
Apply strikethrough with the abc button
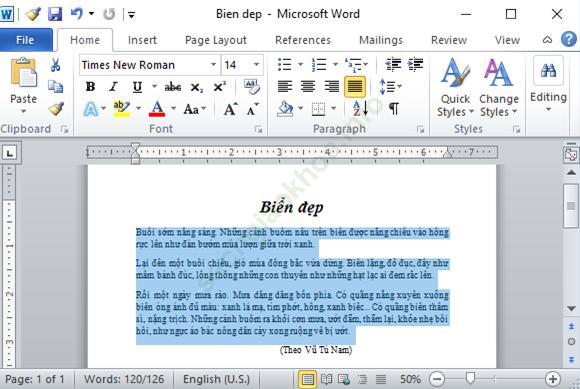point(173,87)
